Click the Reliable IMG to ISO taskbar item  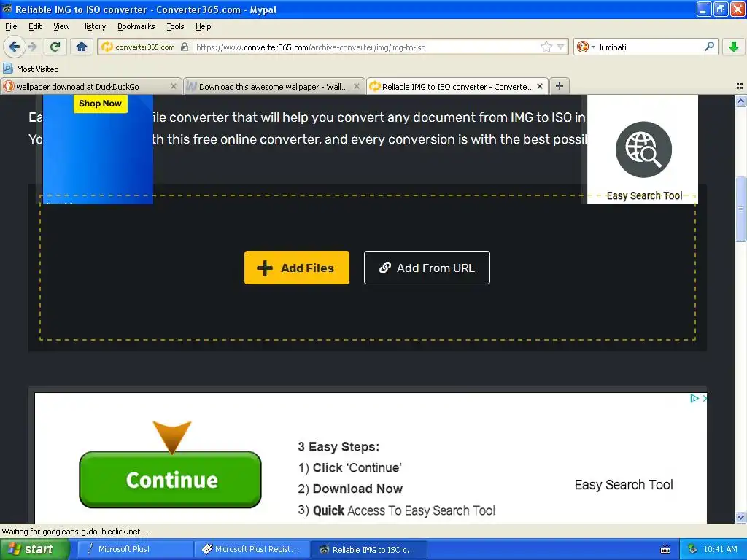tap(369, 550)
